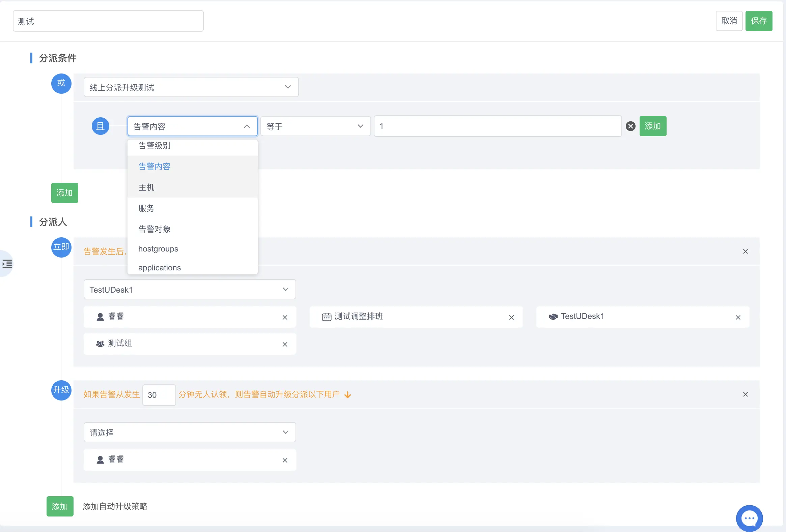Close the 立即 immediate dispatch row
This screenshot has width=786, height=532.
(x=746, y=252)
